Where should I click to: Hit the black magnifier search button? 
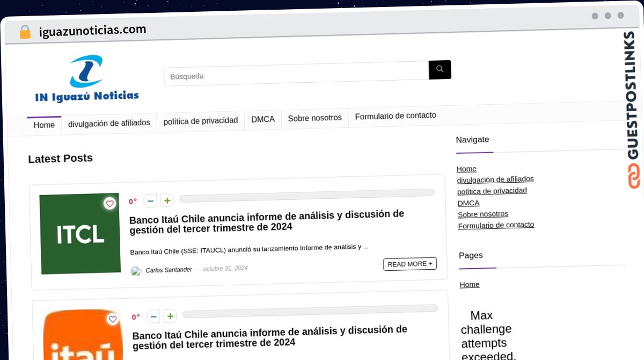pyautogui.click(x=440, y=69)
